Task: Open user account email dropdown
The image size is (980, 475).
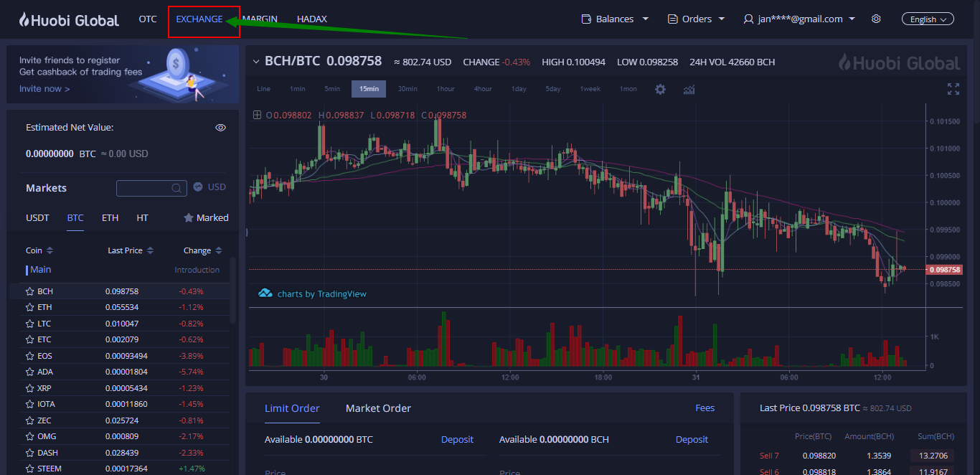Action: tap(799, 19)
